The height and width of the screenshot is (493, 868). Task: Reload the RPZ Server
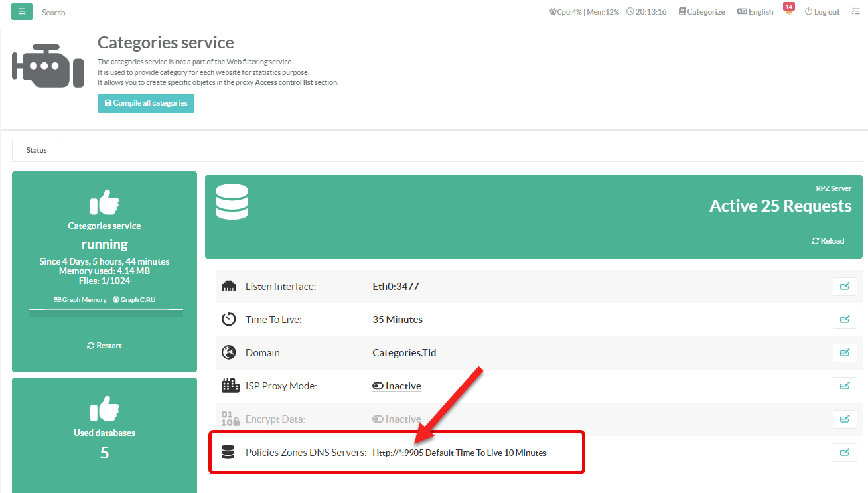point(828,241)
